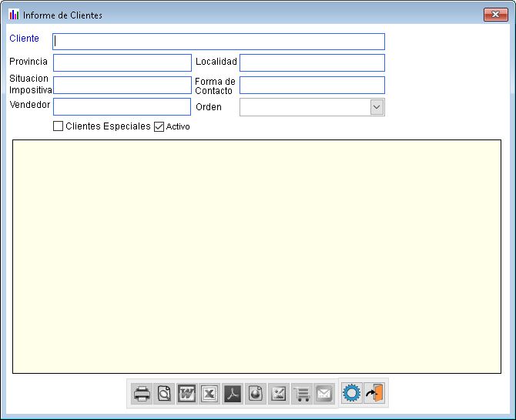Enable the Clientes Especiales checkbox

(x=59, y=126)
